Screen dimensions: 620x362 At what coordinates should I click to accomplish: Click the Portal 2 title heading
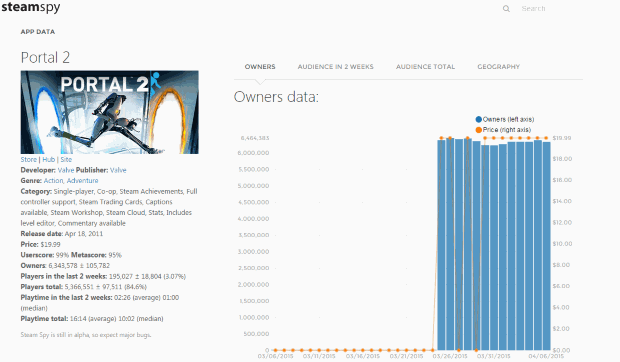pos(45,58)
